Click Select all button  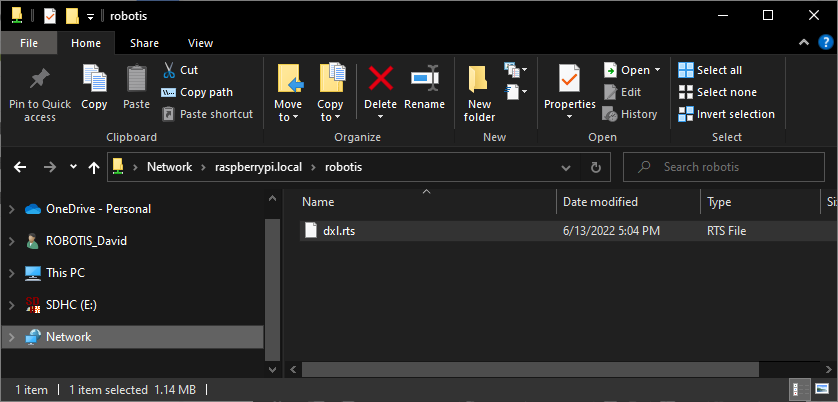click(x=710, y=70)
